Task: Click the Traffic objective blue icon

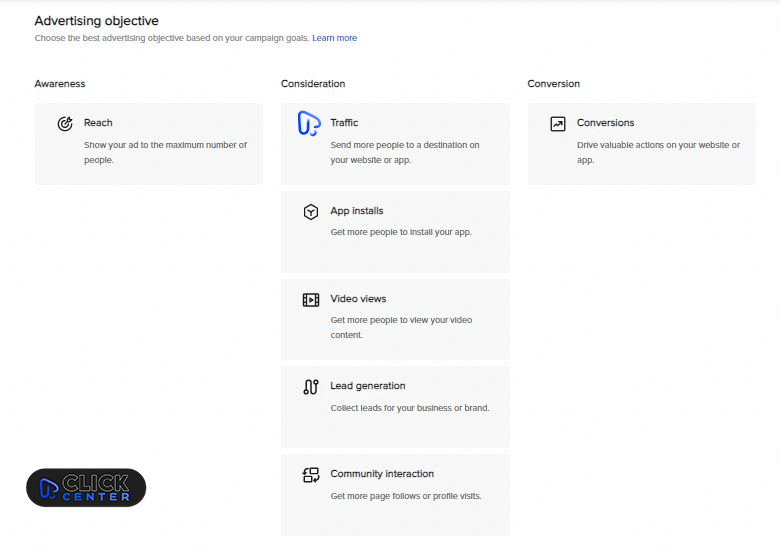Action: [309, 123]
